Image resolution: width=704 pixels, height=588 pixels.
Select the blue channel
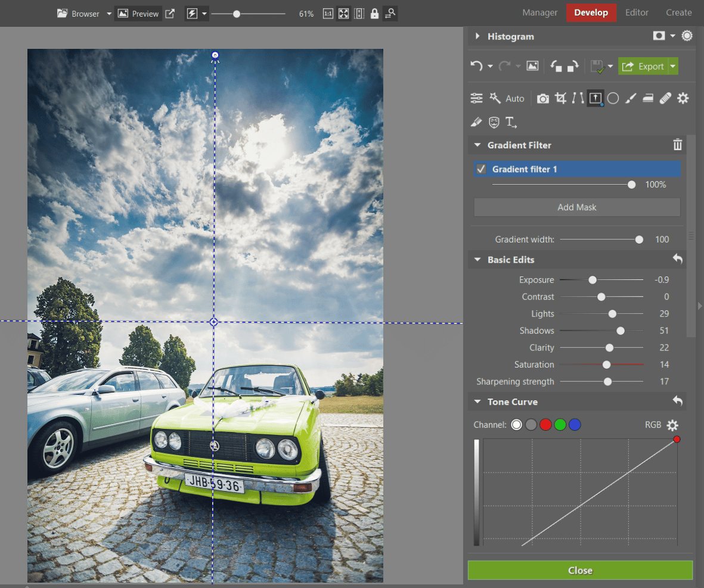click(x=575, y=425)
